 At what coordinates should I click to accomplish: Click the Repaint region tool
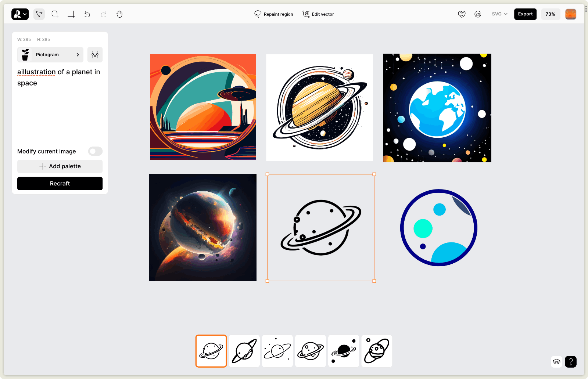tap(274, 14)
